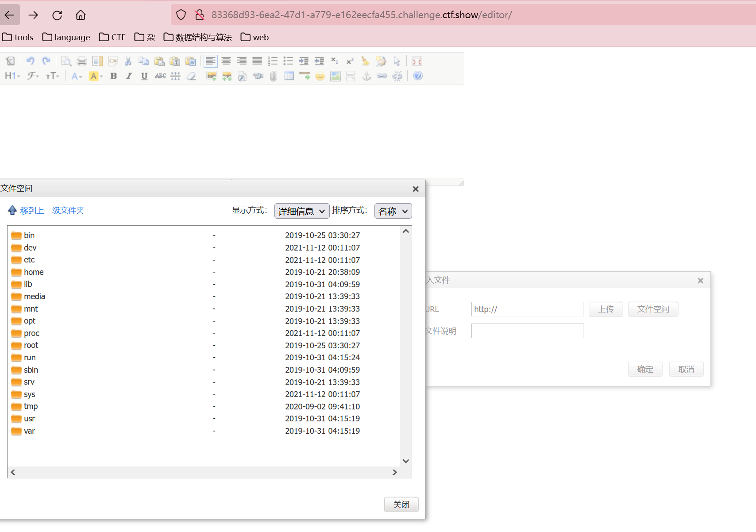Open the root folder

pos(31,345)
